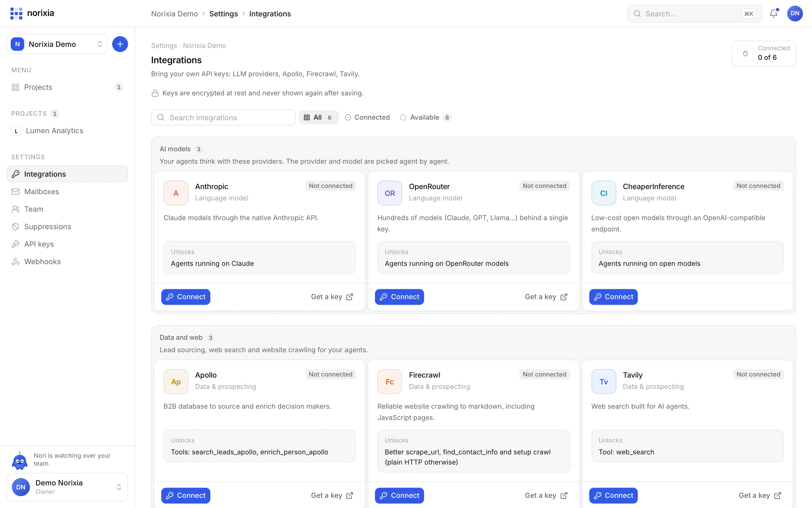The height and width of the screenshot is (508, 812).
Task: Connect the Anthropic integration
Action: [x=186, y=297]
